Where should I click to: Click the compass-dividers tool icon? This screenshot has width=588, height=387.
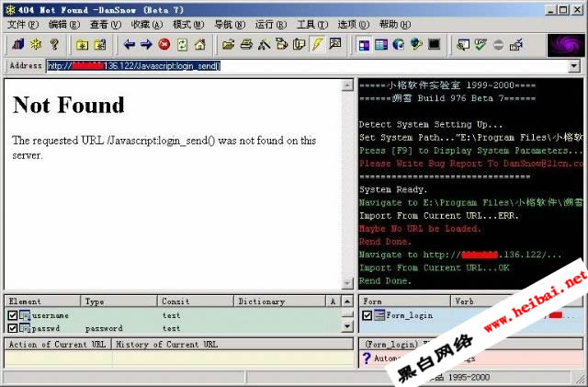point(264,45)
